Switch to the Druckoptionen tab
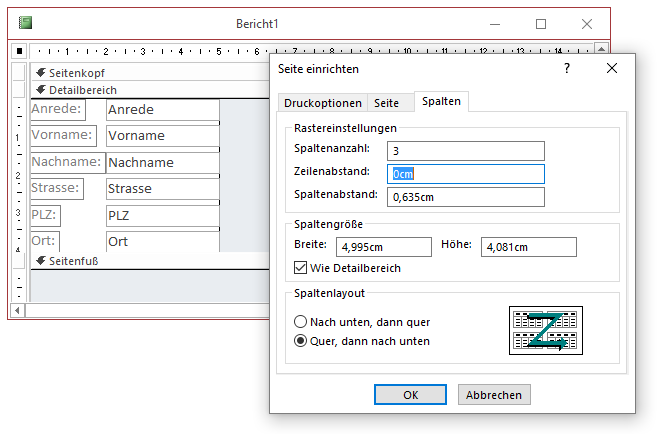659x434 pixels. (x=323, y=103)
